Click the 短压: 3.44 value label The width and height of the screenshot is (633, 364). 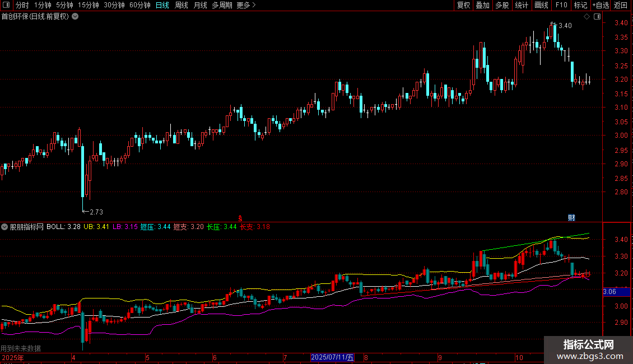[x=155, y=227]
